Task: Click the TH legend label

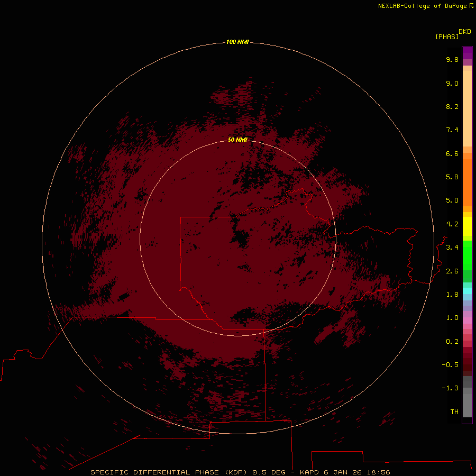Action: [454, 412]
